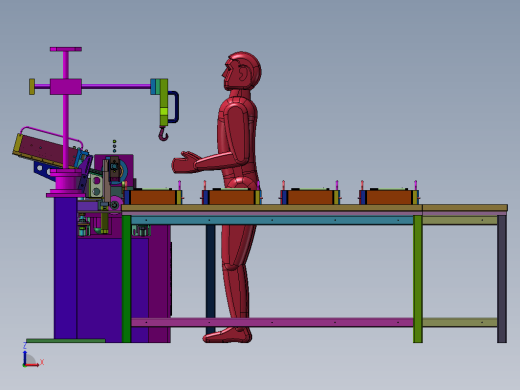Click the green floor base plate
The image size is (520, 390).
tap(66, 341)
